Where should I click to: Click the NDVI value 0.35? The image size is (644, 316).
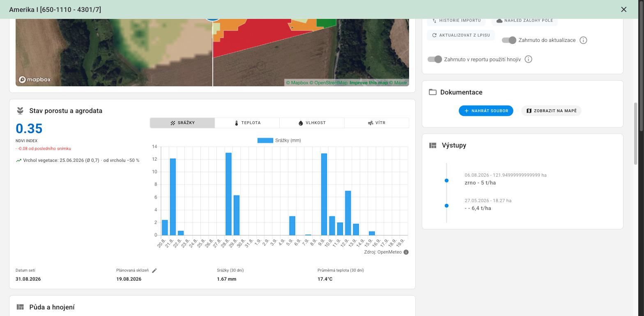tap(29, 129)
